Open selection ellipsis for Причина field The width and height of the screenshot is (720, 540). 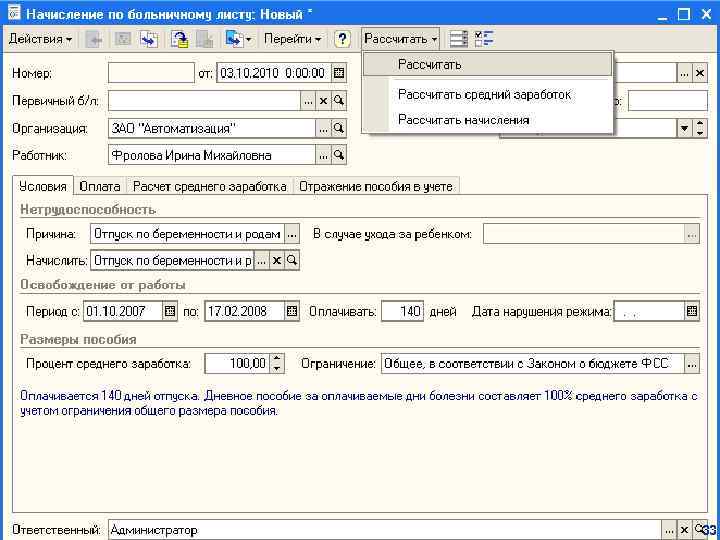292,234
